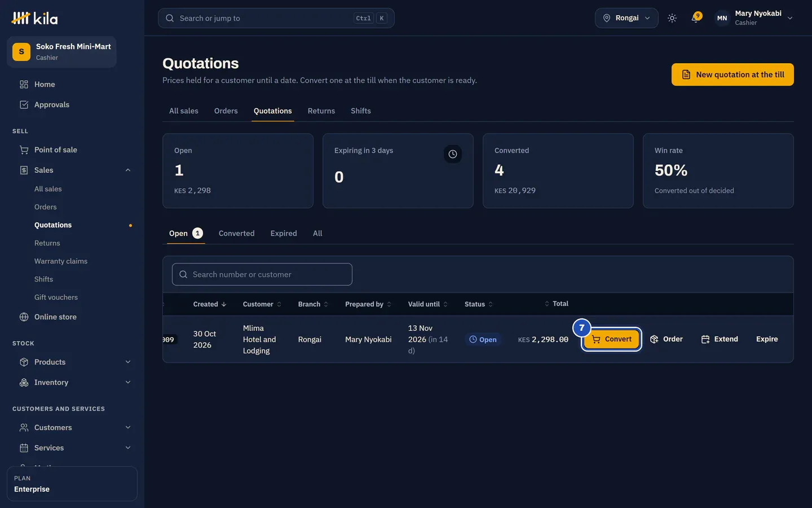Go to Point of sale

72,150
